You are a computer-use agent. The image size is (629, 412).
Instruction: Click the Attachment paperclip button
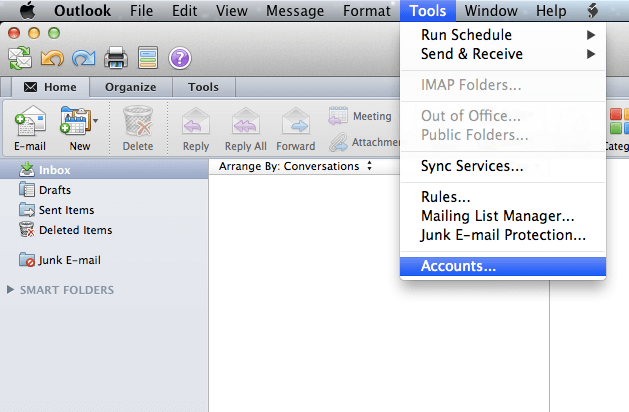tap(364, 142)
